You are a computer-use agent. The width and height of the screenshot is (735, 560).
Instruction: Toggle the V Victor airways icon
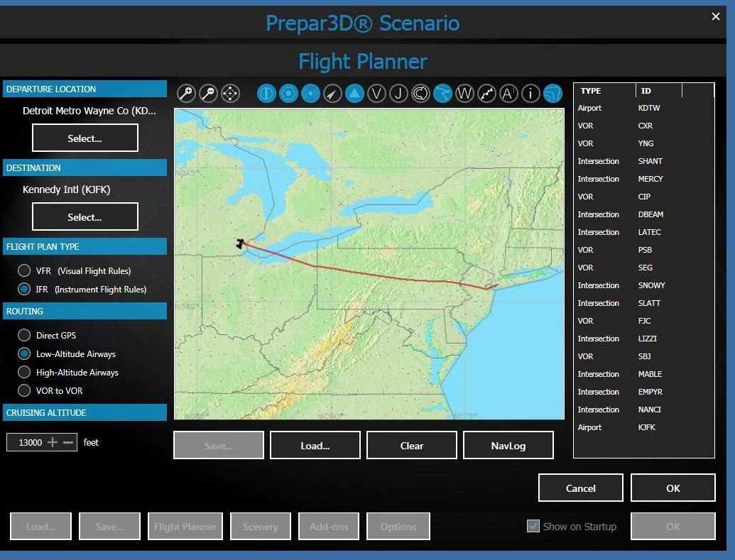click(x=376, y=94)
